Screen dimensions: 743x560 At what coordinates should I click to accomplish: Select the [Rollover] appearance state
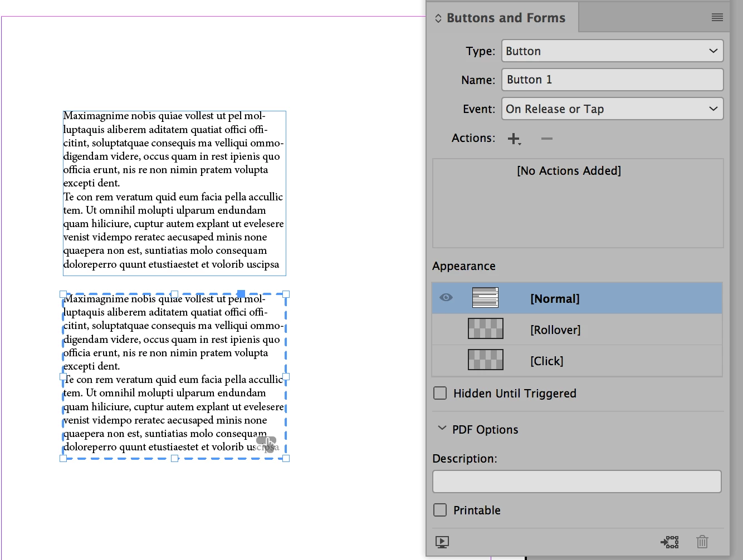point(577,330)
